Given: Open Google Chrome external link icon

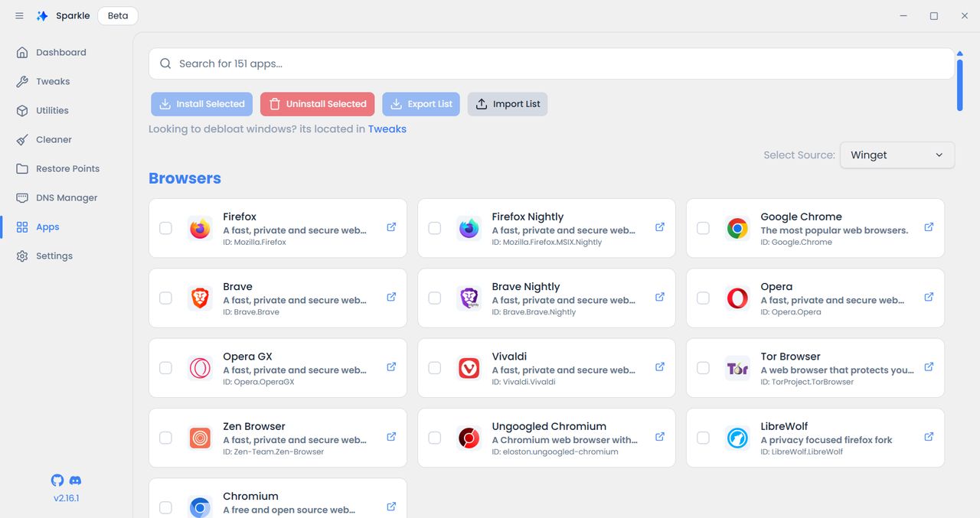Looking at the screenshot, I should click(x=929, y=227).
